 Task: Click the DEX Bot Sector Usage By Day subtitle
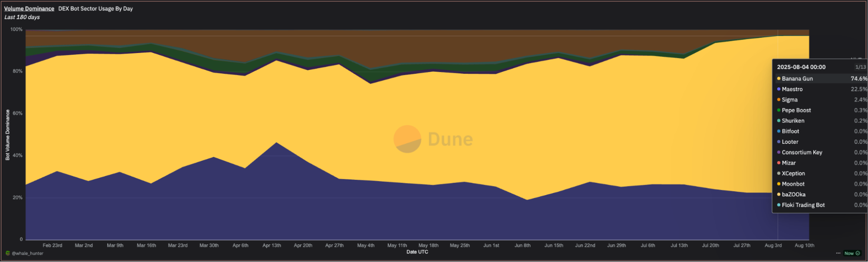pyautogui.click(x=96, y=9)
